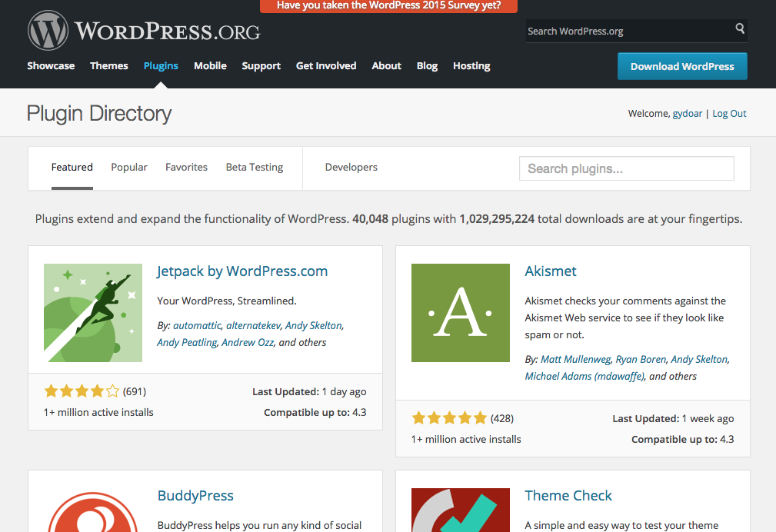The image size is (776, 532).
Task: Click inside the Search plugins field
Action: [626, 168]
